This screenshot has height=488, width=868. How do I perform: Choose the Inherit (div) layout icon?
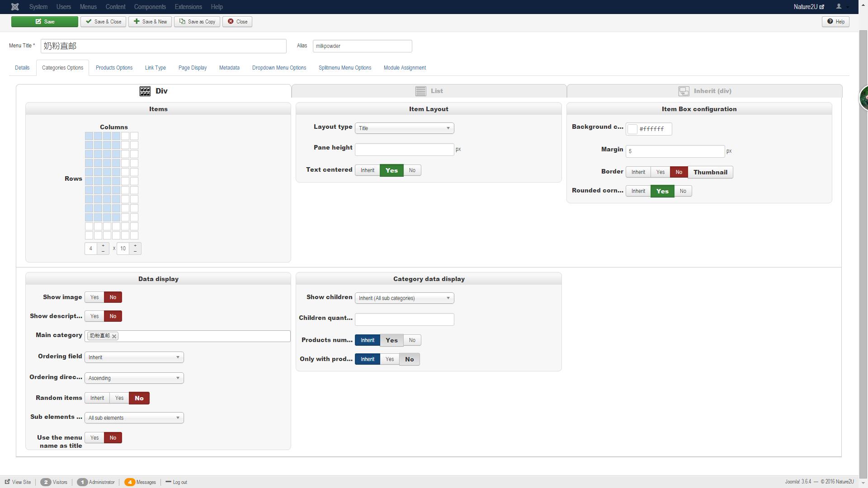pyautogui.click(x=684, y=91)
